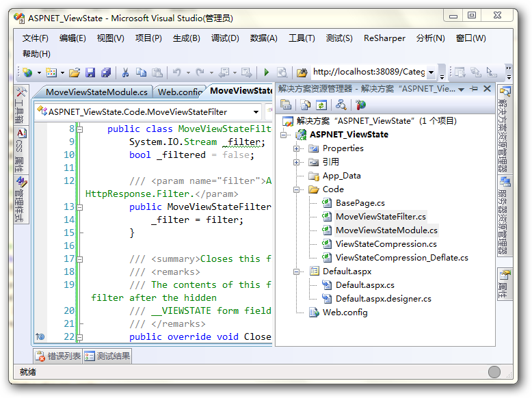
Task: Select ViewStateCompression_Deflate.cs file
Action: click(401, 258)
